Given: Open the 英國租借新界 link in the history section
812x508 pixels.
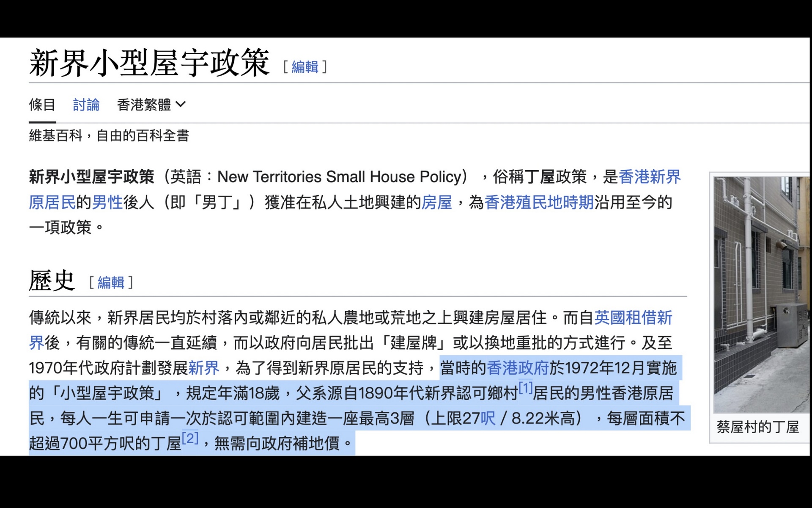Looking at the screenshot, I should pyautogui.click(x=633, y=317).
